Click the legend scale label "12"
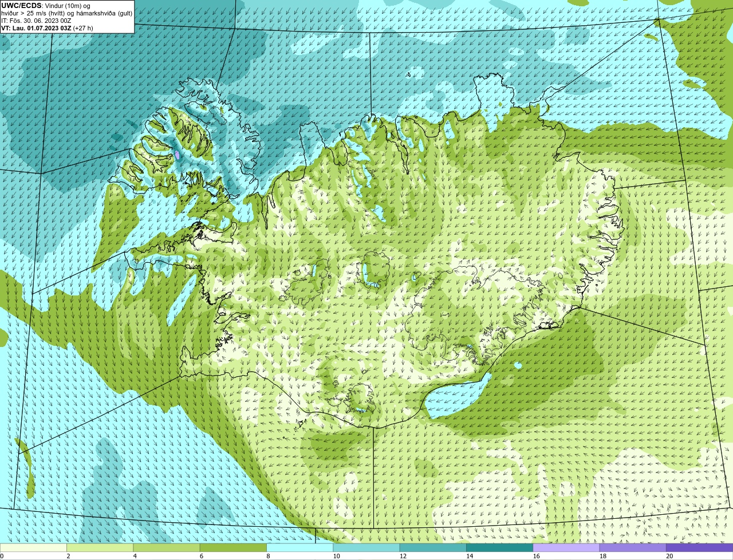The width and height of the screenshot is (733, 560). point(403,556)
